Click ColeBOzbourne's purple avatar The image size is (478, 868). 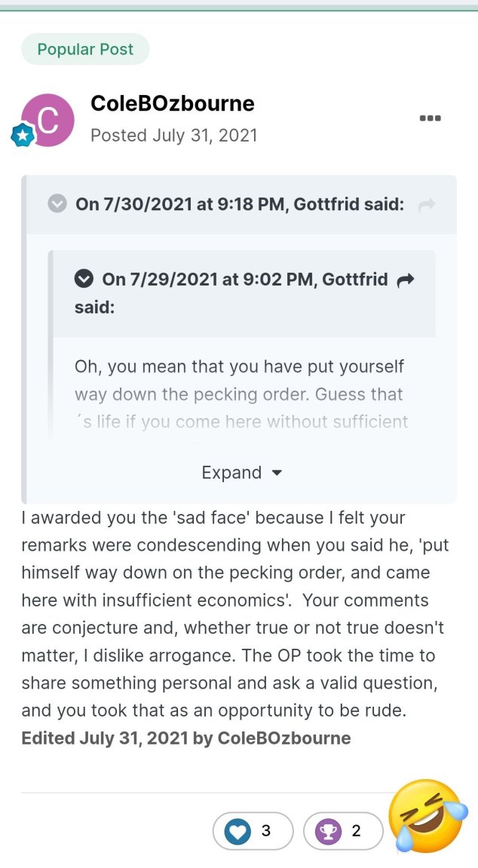tap(47, 120)
